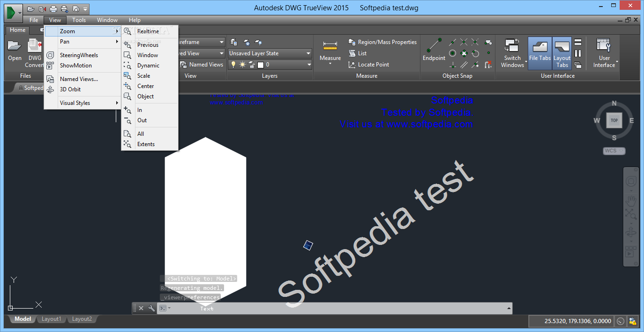Click Plot Preview icon in quick access toolbar
Image resolution: width=644 pixels, height=332 pixels.
75,9
